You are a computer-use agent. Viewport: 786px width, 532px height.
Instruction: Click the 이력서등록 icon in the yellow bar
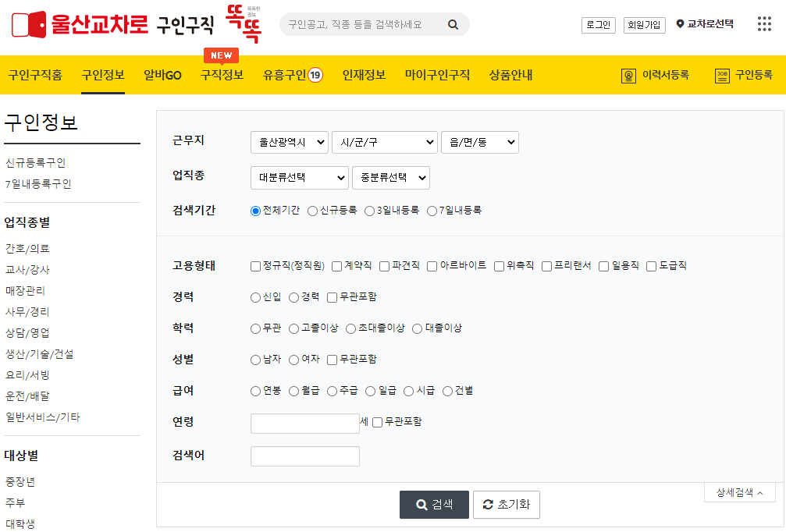629,76
